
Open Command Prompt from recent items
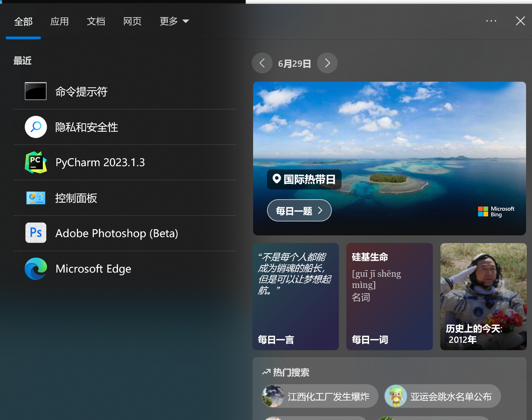click(x=81, y=92)
